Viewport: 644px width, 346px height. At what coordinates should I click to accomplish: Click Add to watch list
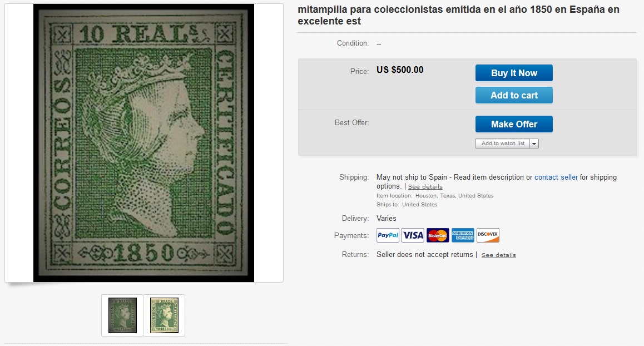click(x=503, y=144)
